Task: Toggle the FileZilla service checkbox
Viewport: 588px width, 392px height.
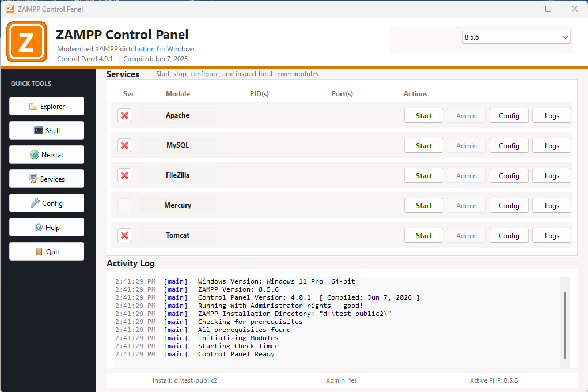Action: point(124,175)
